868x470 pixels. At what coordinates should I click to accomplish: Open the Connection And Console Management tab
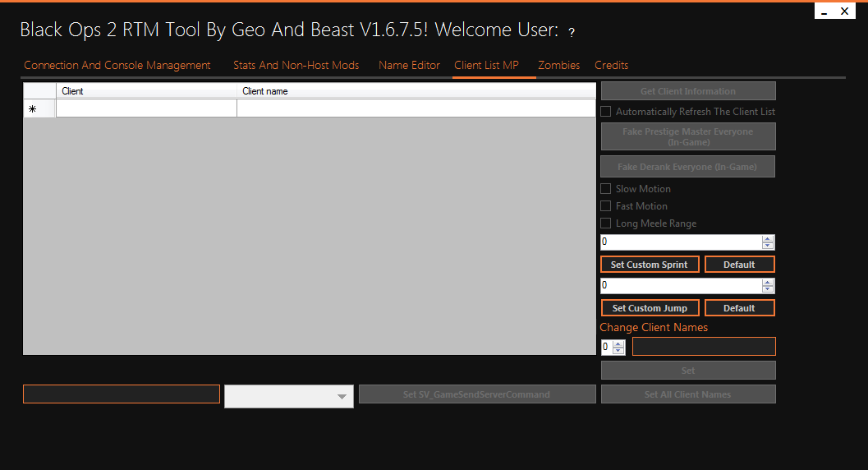117,66
